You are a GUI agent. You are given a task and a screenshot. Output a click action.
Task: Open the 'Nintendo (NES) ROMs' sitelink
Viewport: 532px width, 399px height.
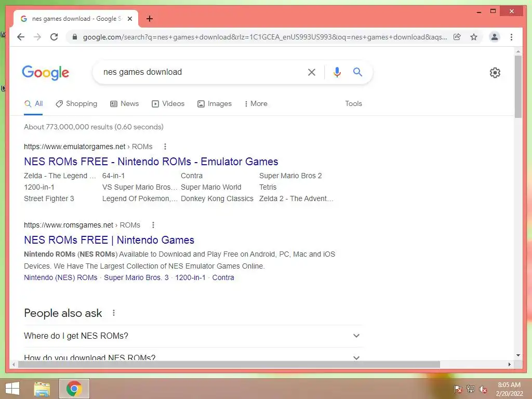[60, 277]
